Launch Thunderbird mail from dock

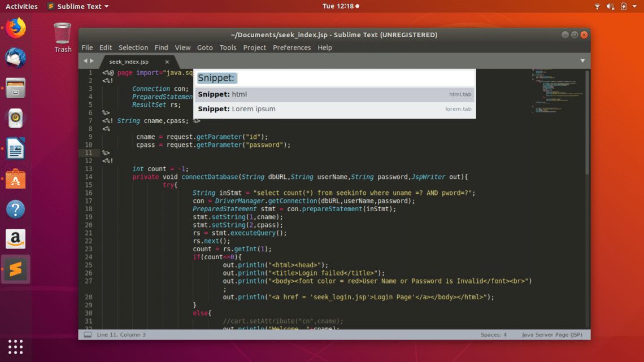tap(16, 58)
